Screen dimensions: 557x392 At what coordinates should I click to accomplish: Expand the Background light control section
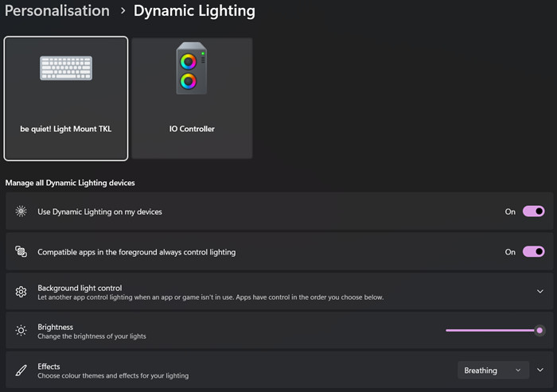[x=540, y=292]
